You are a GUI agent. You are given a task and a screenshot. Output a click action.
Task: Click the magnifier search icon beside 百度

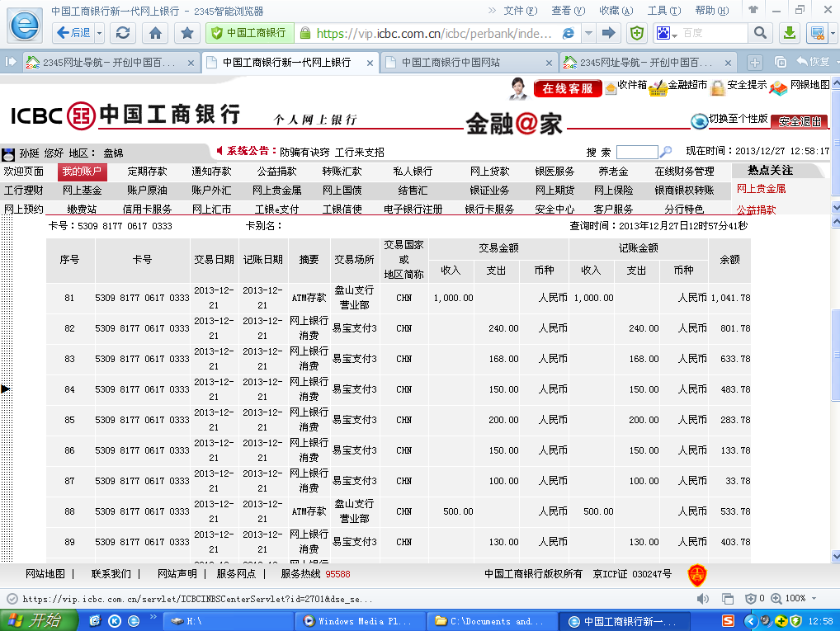(760, 33)
